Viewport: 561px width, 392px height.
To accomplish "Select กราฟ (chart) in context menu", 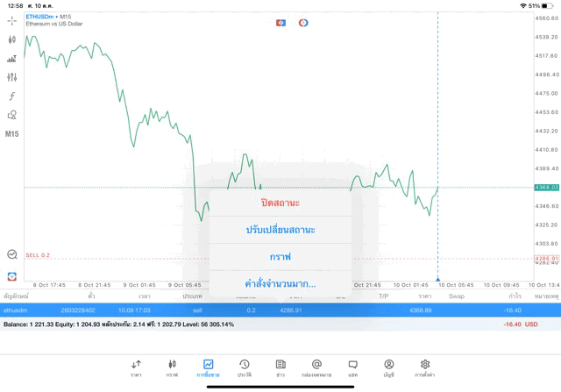I will coord(280,257).
